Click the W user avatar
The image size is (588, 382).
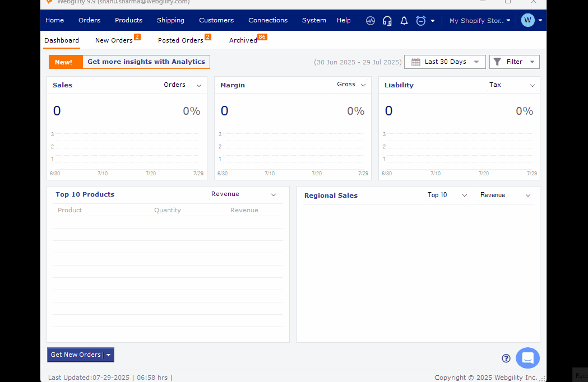(527, 20)
